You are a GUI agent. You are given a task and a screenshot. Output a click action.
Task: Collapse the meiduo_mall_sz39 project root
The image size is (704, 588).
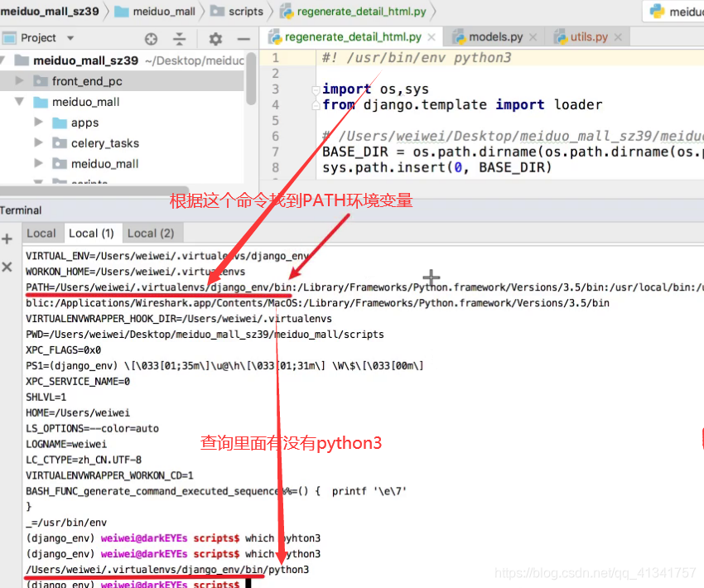pos(2,60)
